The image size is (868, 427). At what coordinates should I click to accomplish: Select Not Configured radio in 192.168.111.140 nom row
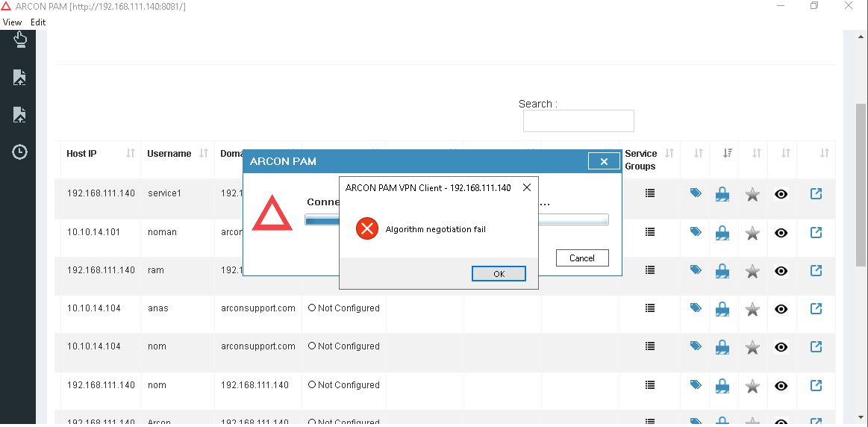[x=312, y=384]
